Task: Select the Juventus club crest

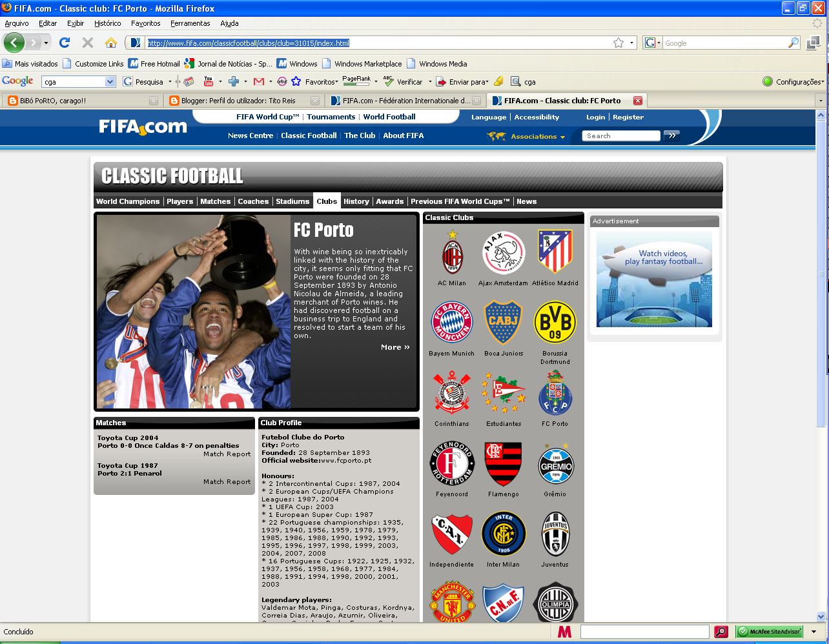Action: (x=555, y=534)
